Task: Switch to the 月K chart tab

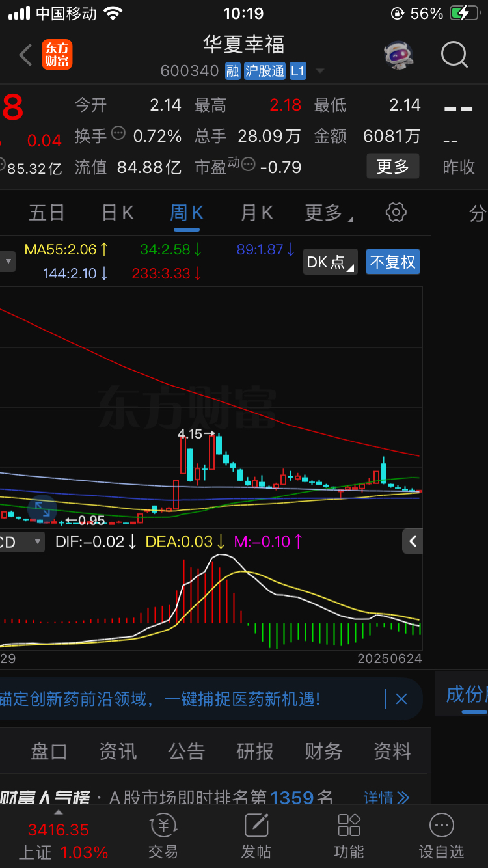Action: coord(257,213)
